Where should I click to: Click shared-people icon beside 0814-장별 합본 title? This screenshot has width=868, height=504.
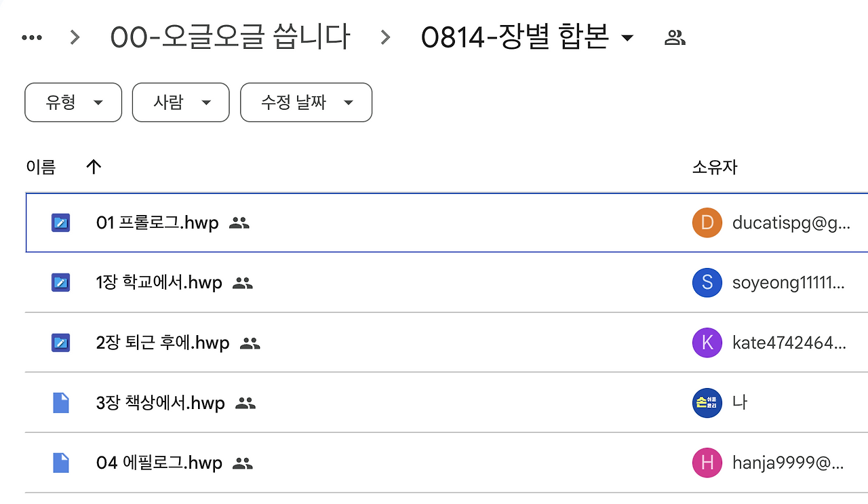point(675,37)
